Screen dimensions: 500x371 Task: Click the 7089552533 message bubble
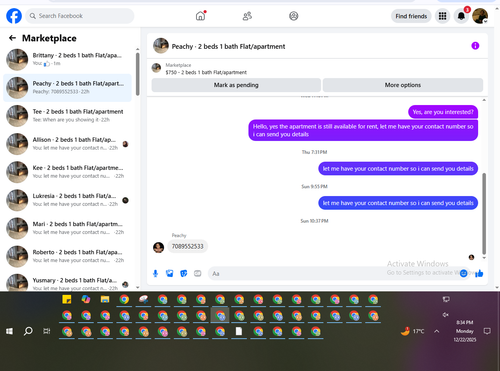tap(187, 246)
